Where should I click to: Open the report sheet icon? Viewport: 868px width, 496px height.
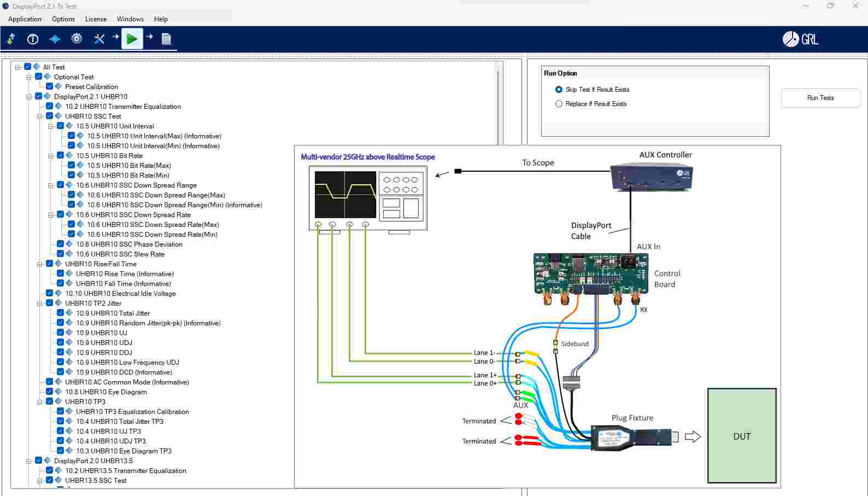[166, 39]
